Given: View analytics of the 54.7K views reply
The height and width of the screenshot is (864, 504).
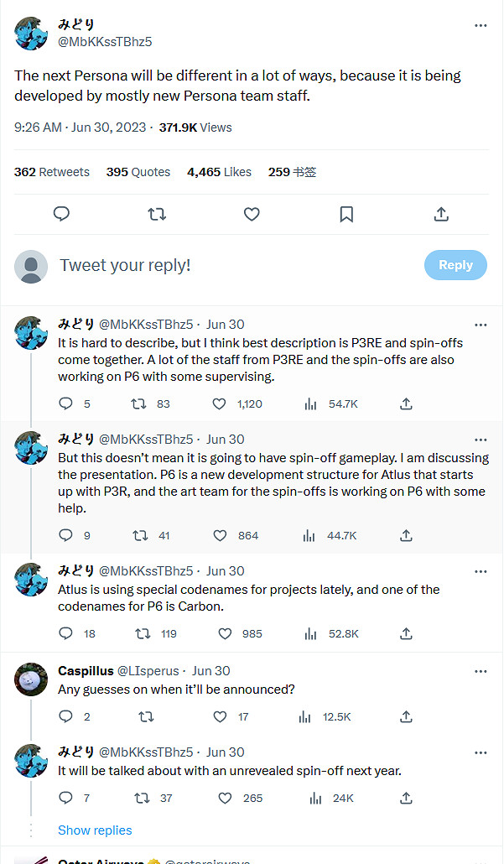Looking at the screenshot, I should pos(311,403).
